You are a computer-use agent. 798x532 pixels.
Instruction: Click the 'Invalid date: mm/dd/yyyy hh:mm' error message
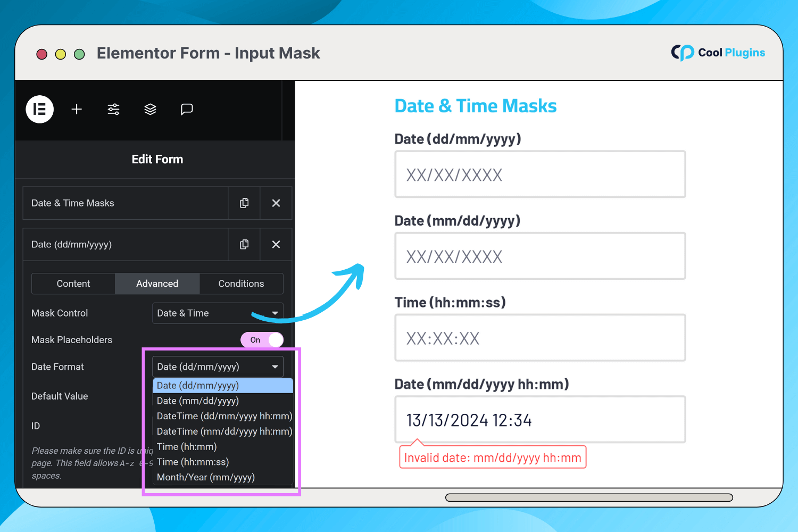pos(493,458)
